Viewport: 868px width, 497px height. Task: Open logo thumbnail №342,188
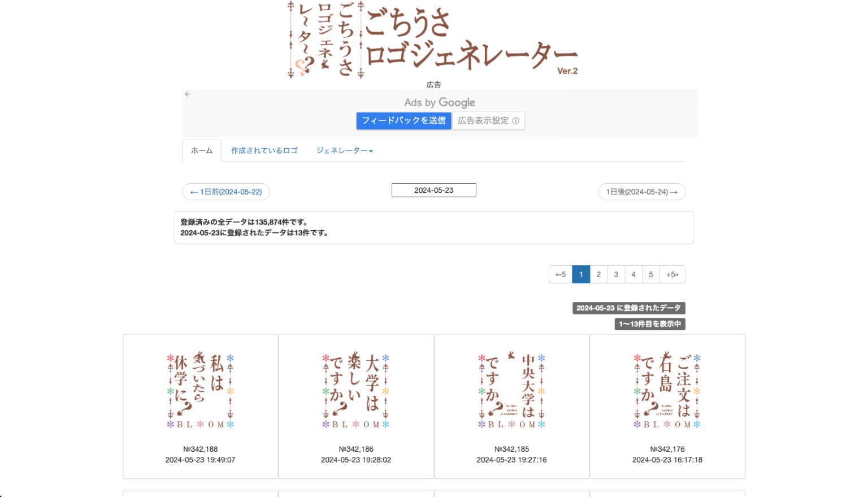(201, 390)
